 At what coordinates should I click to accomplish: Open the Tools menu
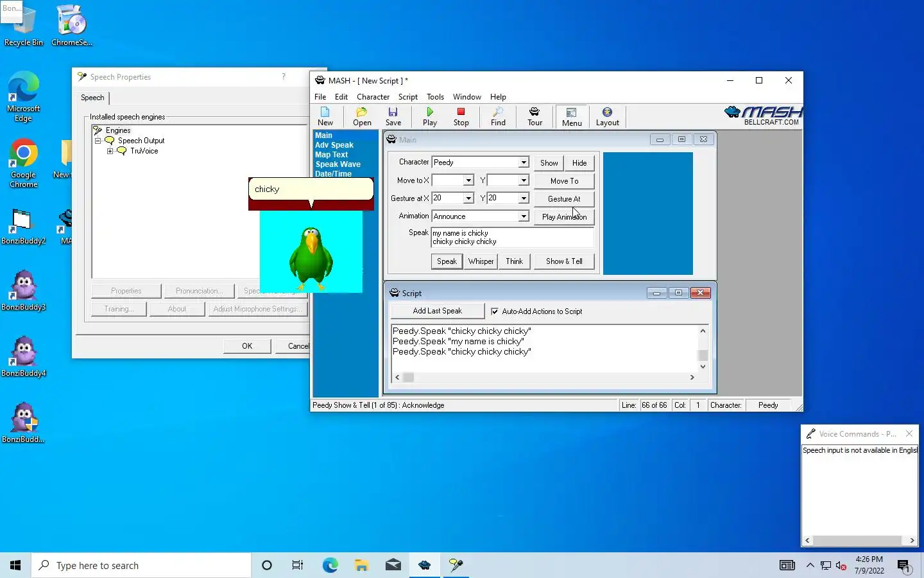tap(435, 97)
